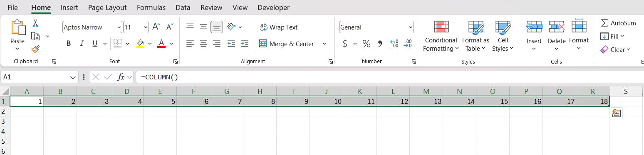Viewport: 644px width, 155px height.
Task: Increase decimal places
Action: tap(394, 44)
